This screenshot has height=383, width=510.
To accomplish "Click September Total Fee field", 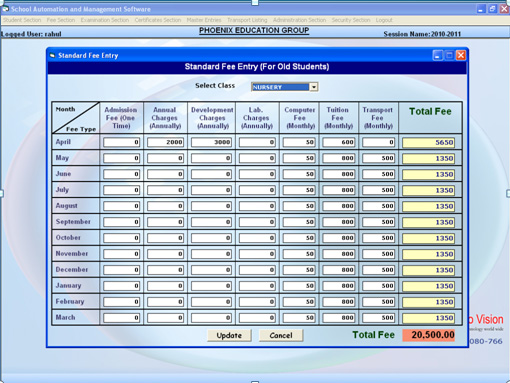I will pos(429,222).
